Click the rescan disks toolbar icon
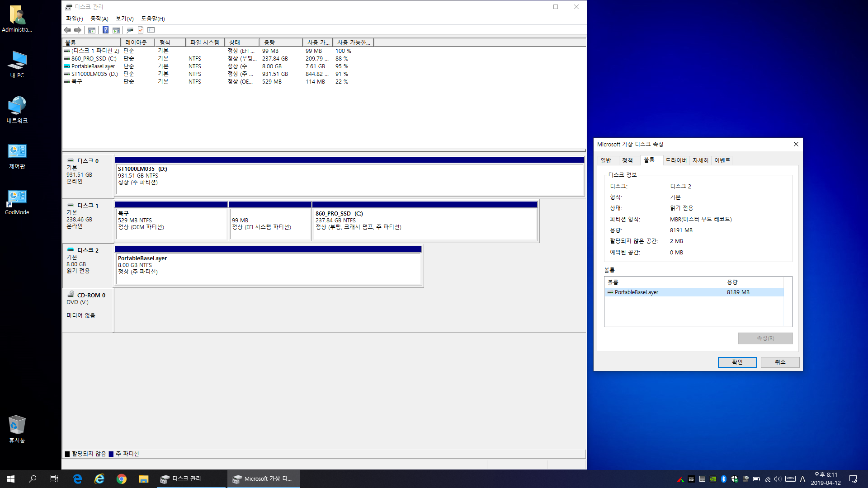 tap(130, 30)
